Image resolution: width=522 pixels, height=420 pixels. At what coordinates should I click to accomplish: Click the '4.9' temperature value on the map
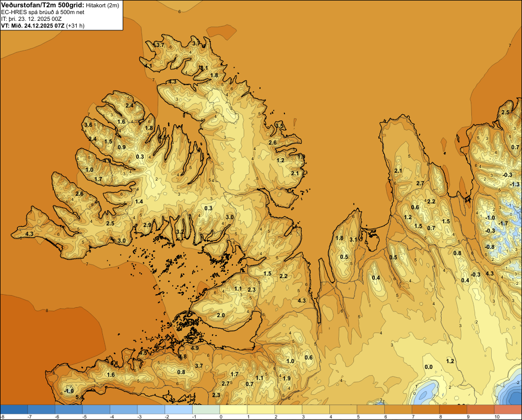pos(195,348)
